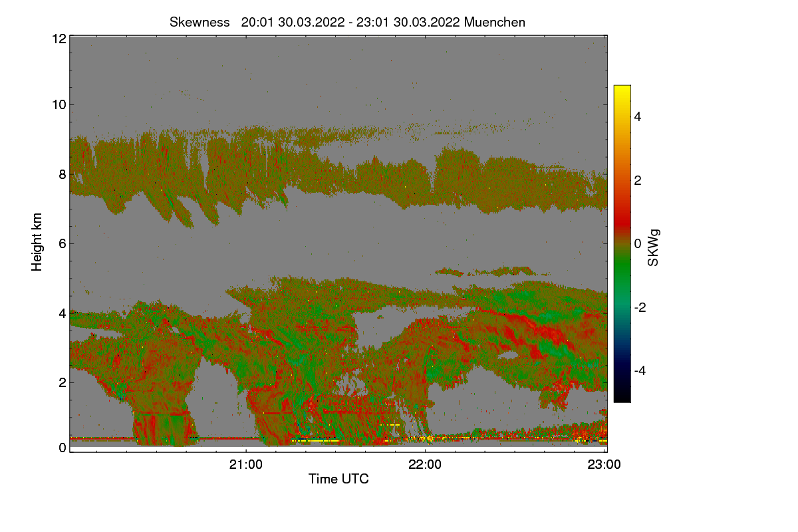
Task: Click the height tick label '12'
Action: [x=59, y=39]
